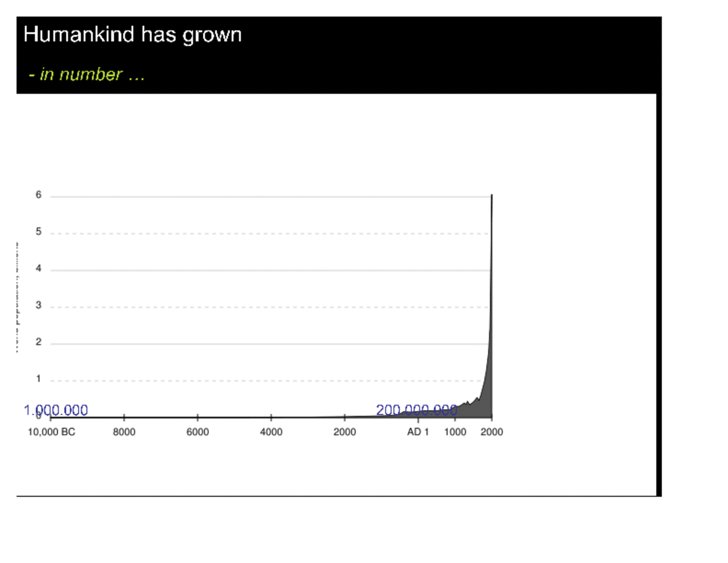This screenshot has height=563, width=728.
Task: Click the blue "200.000.000" annotation
Action: [x=416, y=410]
